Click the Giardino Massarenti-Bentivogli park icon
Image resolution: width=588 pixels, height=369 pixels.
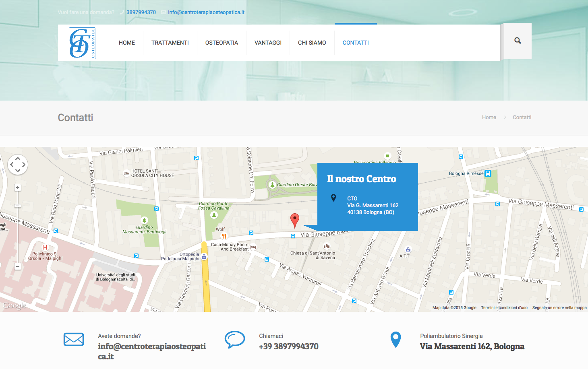coord(144,220)
